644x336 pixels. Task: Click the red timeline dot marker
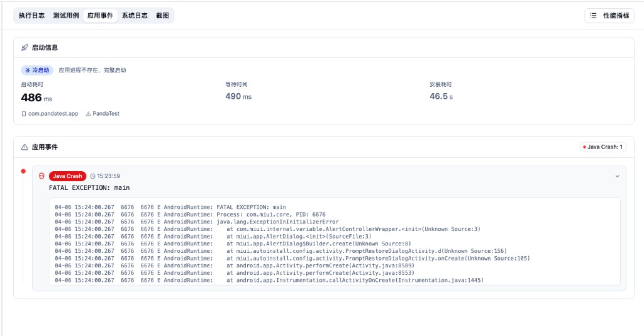click(23, 171)
